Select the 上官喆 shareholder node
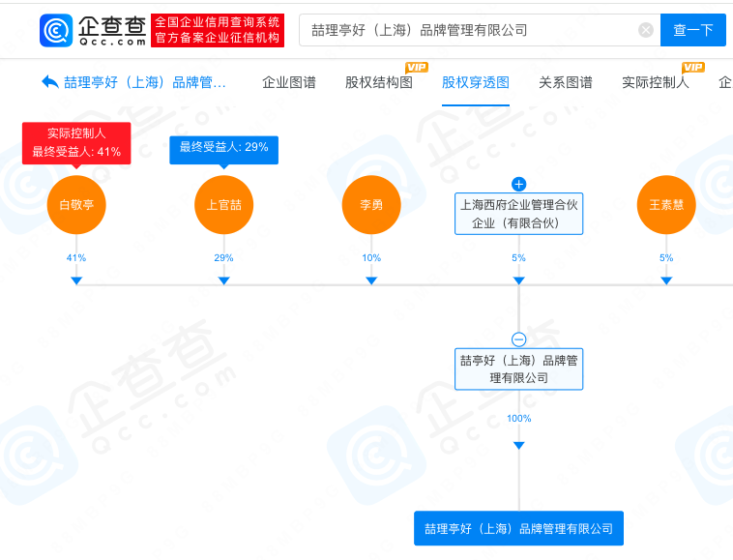 224,205
